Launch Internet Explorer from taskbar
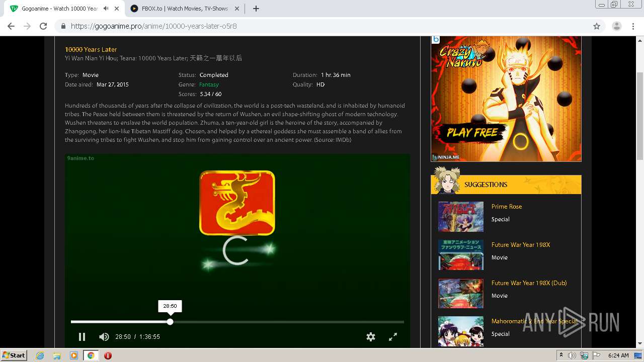Image resolution: width=644 pixels, height=362 pixels. pyautogui.click(x=40, y=355)
